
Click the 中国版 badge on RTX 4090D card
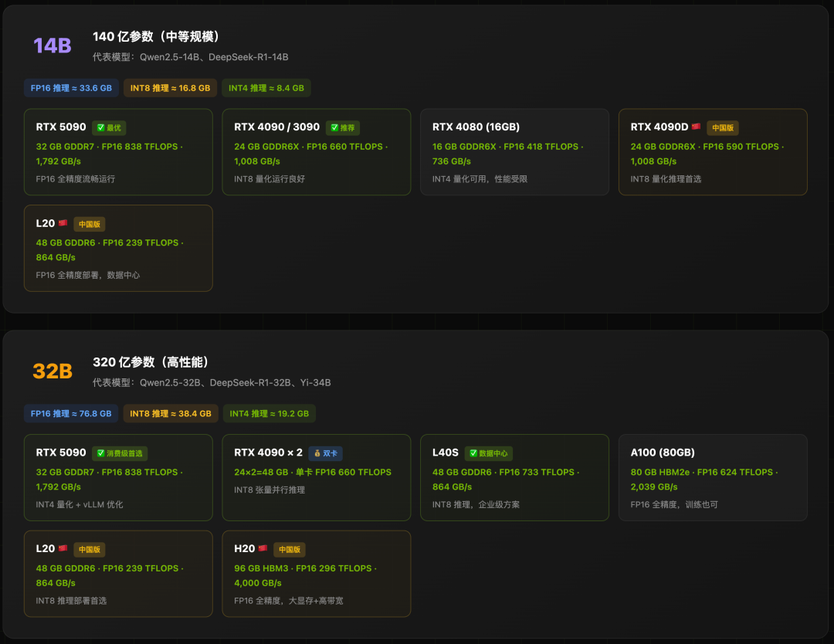coord(723,127)
